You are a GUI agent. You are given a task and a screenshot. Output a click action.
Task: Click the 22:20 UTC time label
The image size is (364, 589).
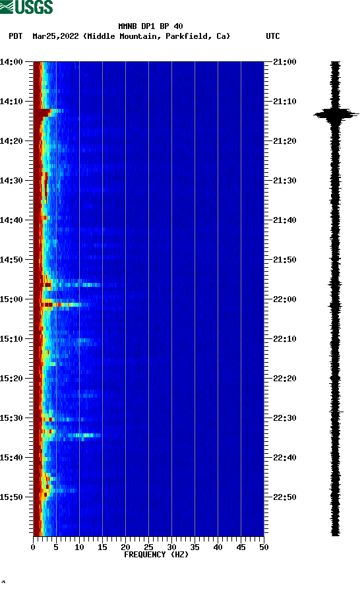pos(285,379)
